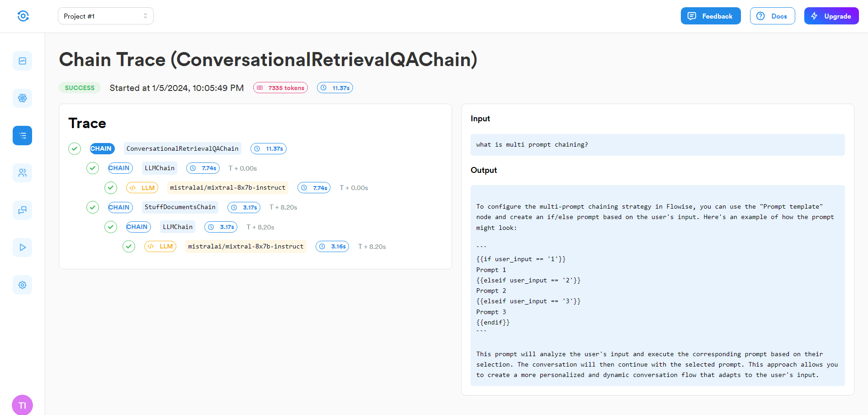
Task: Open the chat conversations sidebar icon
Action: coord(22,210)
